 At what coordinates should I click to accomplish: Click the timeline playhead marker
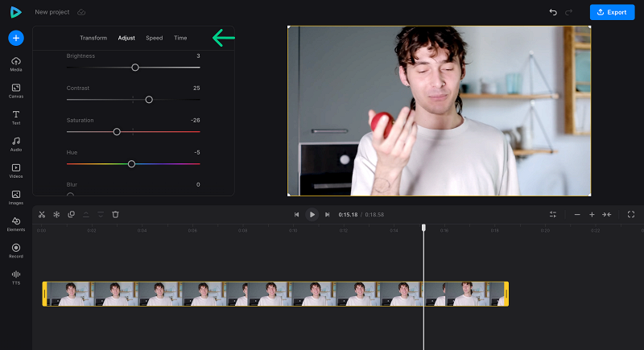coord(424,228)
